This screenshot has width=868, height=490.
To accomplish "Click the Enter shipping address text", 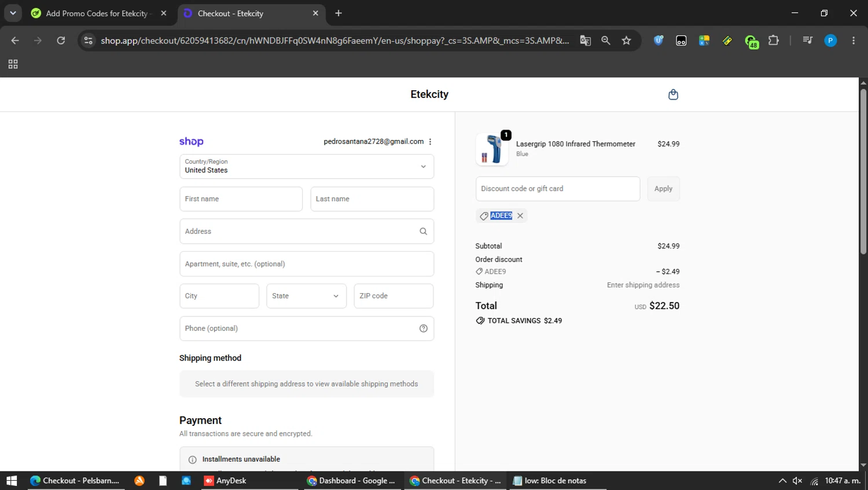I will pyautogui.click(x=643, y=285).
